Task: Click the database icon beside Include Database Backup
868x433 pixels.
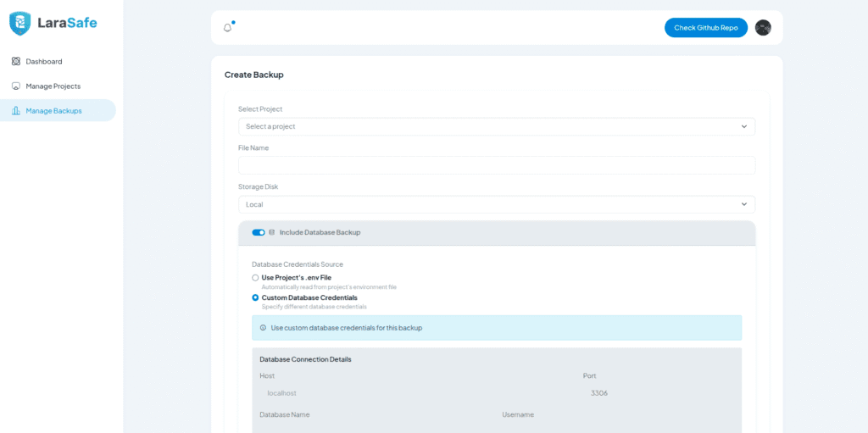Action: click(272, 232)
